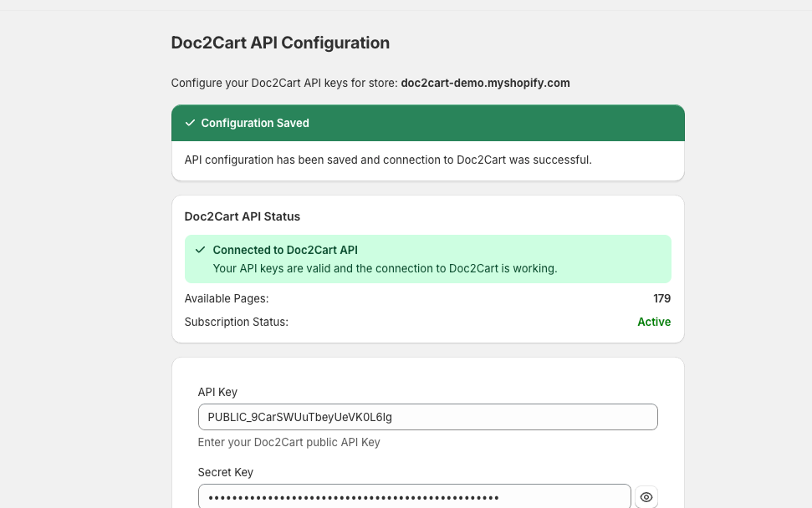812x508 pixels.
Task: Click the checkmark beside Connected to Doc2Cart API
Action: (201, 250)
